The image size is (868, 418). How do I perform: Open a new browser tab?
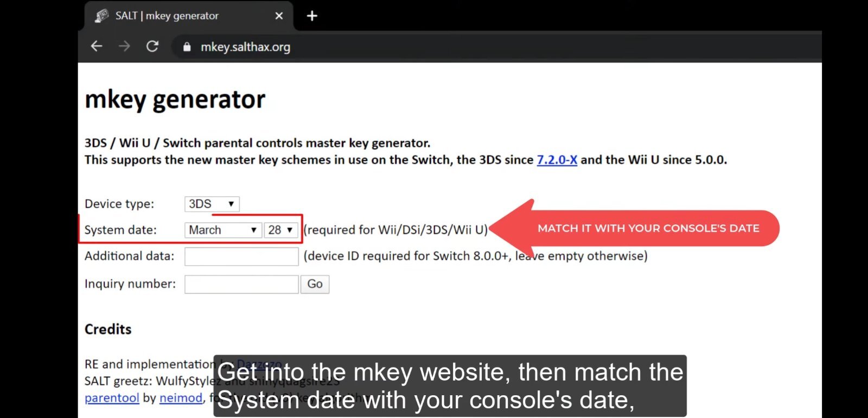[312, 16]
